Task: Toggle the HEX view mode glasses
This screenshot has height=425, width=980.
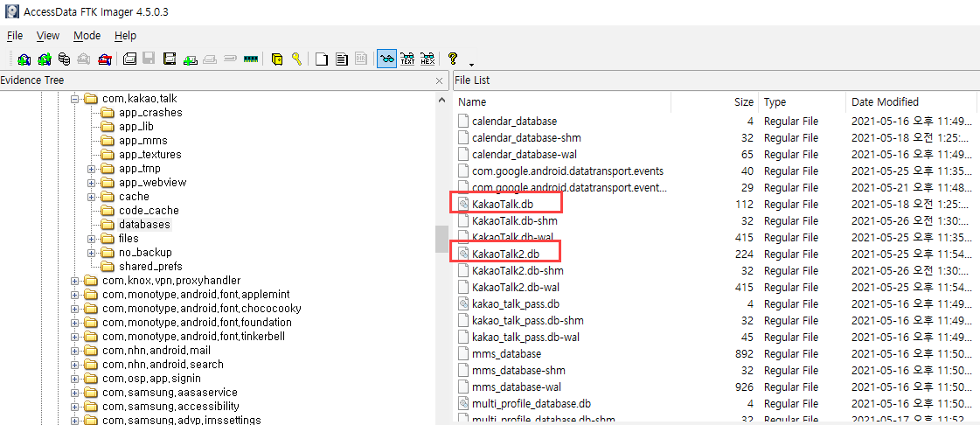Action: pos(428,59)
